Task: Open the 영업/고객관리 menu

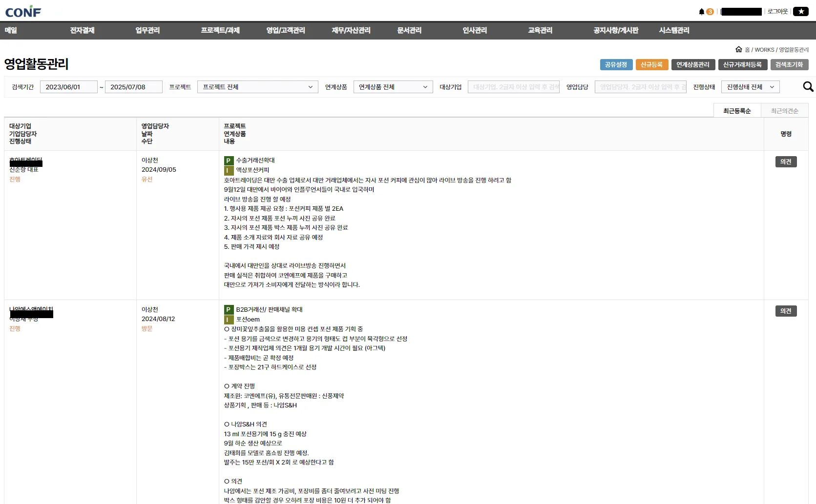Action: 286,30
